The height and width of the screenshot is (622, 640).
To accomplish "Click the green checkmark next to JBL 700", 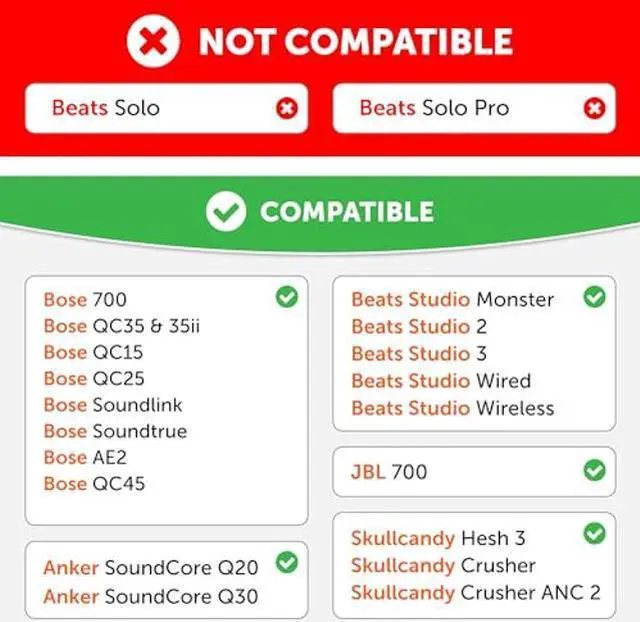I will [x=595, y=470].
